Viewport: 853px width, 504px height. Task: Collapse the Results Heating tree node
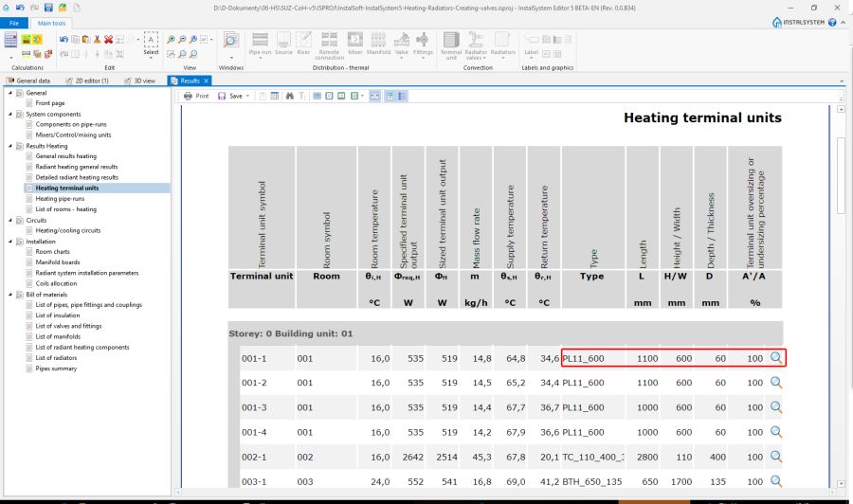[x=9, y=146]
